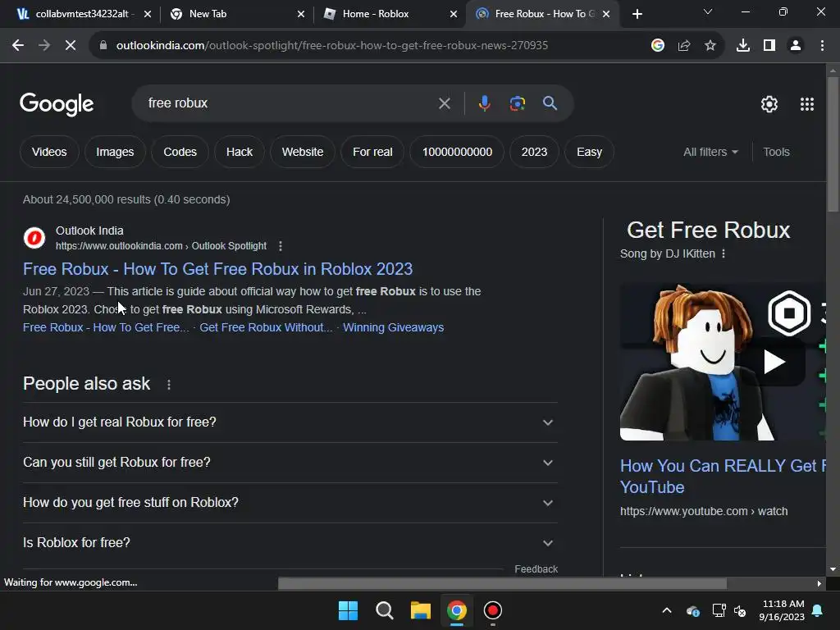Click the vertical scrollbar thumb
This screenshot has width=840, height=630.
(x=833, y=144)
